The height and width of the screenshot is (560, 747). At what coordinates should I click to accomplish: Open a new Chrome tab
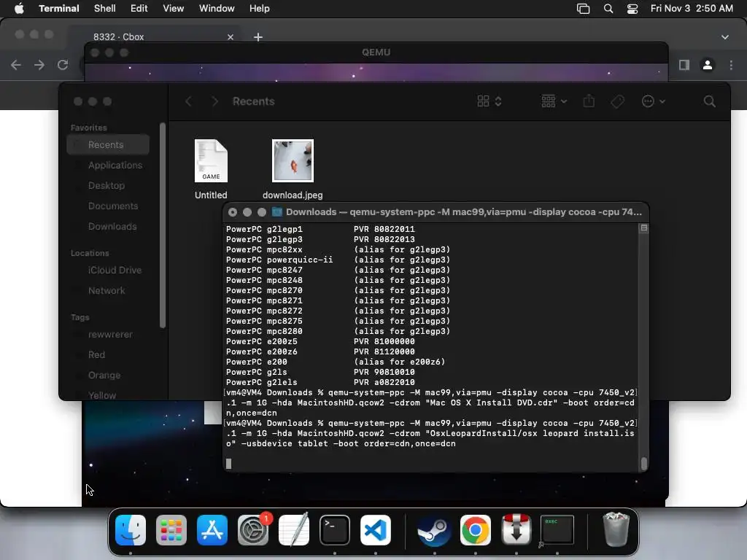[x=258, y=36]
